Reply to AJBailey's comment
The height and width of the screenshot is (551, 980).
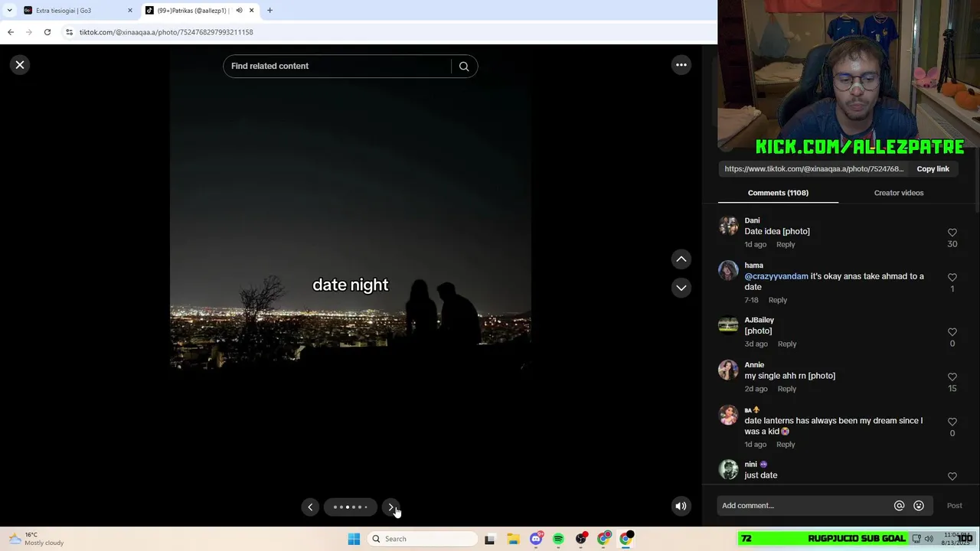(787, 344)
